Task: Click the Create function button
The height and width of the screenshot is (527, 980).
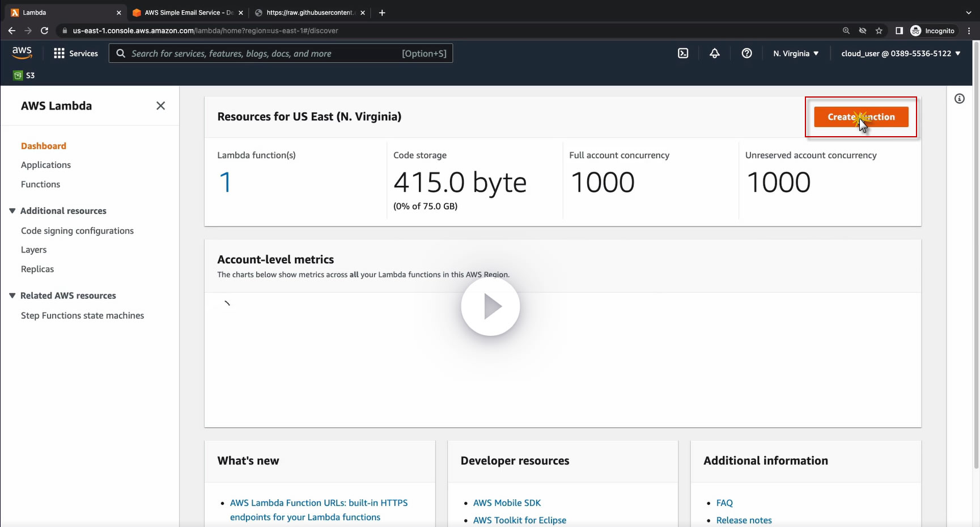Action: coord(861,117)
